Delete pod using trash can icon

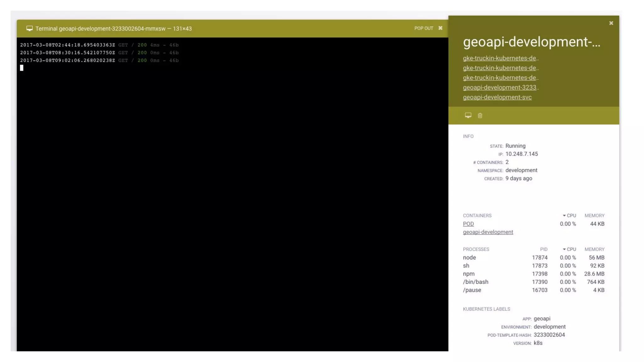480,116
